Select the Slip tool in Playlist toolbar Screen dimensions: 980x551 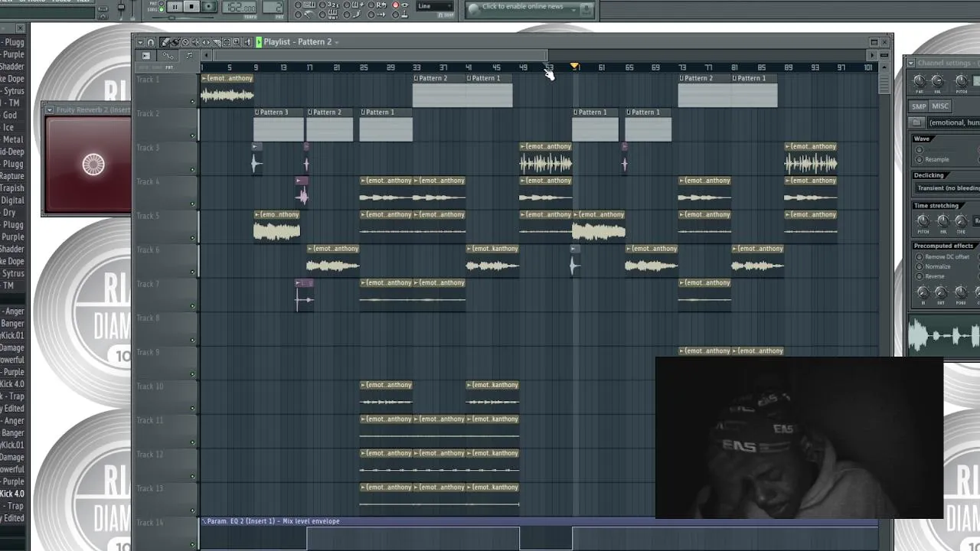click(x=206, y=42)
